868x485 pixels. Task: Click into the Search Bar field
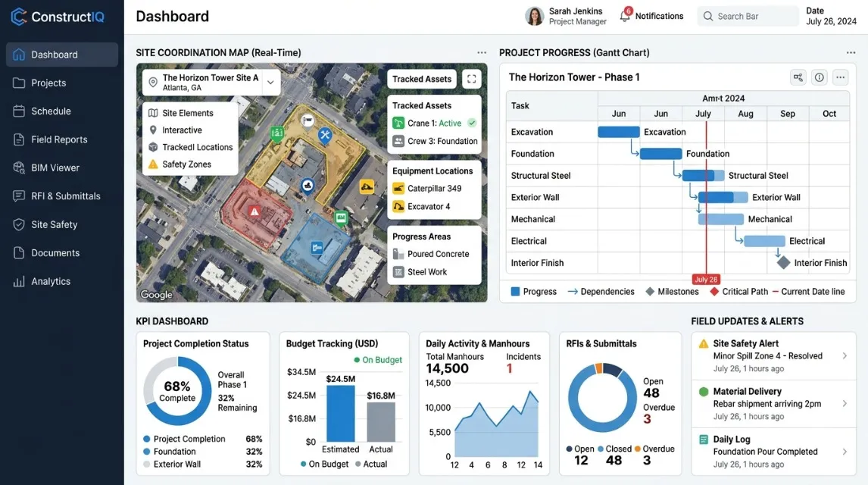click(748, 16)
